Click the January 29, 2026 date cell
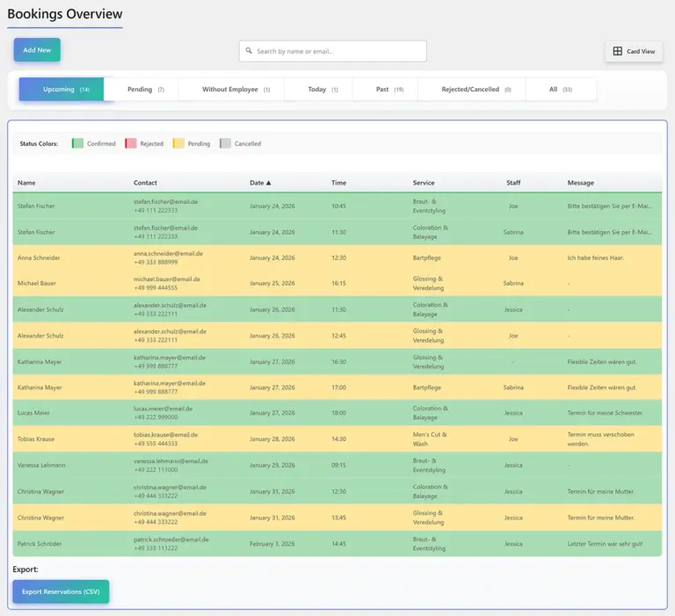The height and width of the screenshot is (616, 675). (272, 466)
